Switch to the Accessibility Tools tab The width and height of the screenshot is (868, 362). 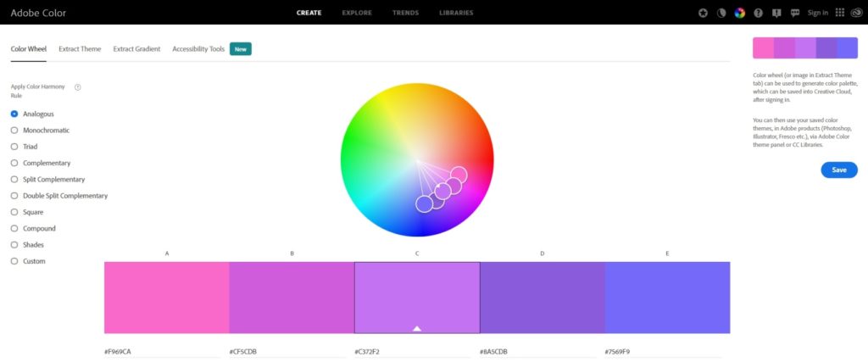198,48
